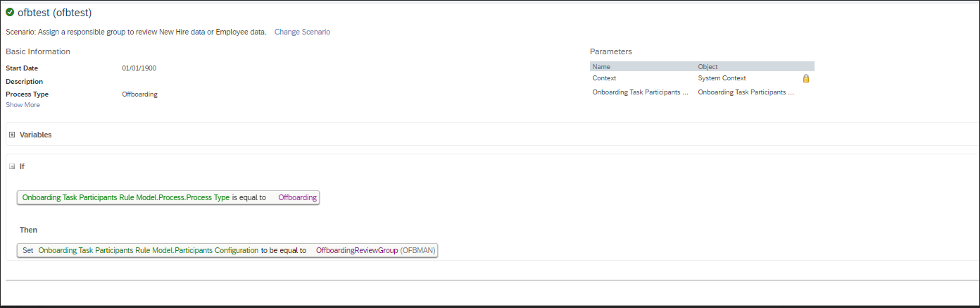Click the Scenario description text
980x308 pixels.
[136, 32]
